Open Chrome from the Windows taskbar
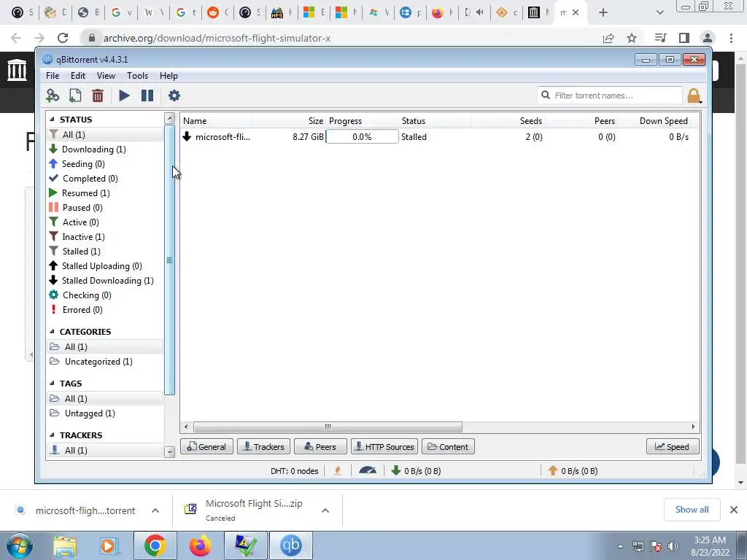This screenshot has height=560, width=747. tap(155, 545)
